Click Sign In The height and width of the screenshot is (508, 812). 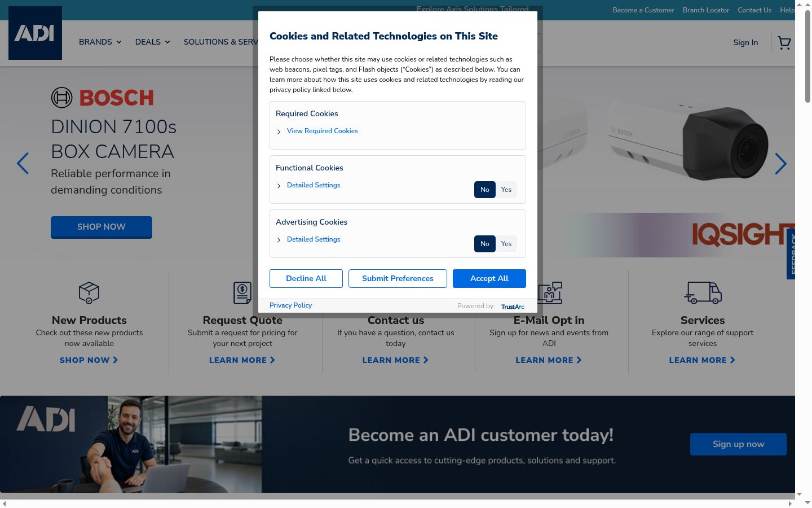(745, 42)
